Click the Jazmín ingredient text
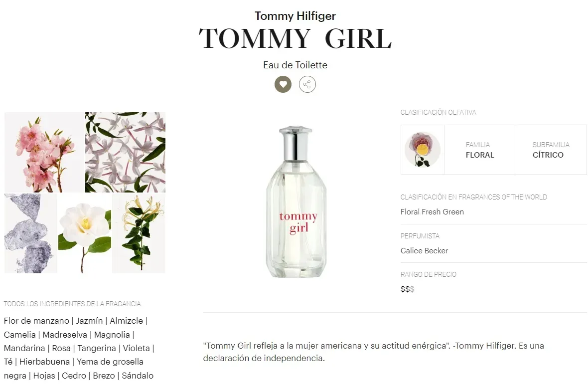The height and width of the screenshot is (392, 588). 89,321
